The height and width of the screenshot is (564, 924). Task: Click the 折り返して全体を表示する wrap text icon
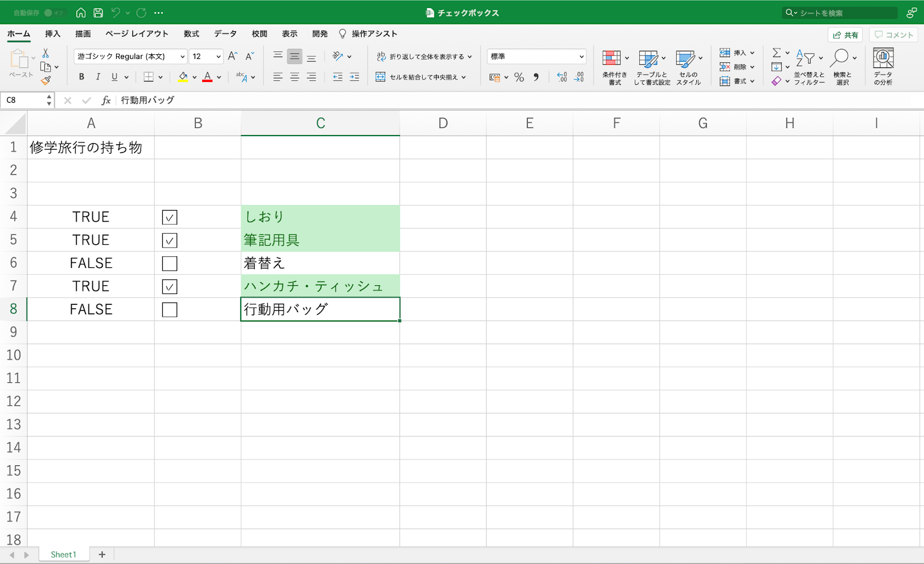[x=381, y=56]
